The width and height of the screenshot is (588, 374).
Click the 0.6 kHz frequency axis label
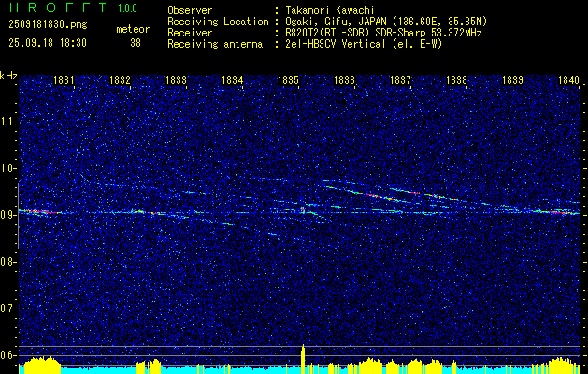(x=7, y=355)
